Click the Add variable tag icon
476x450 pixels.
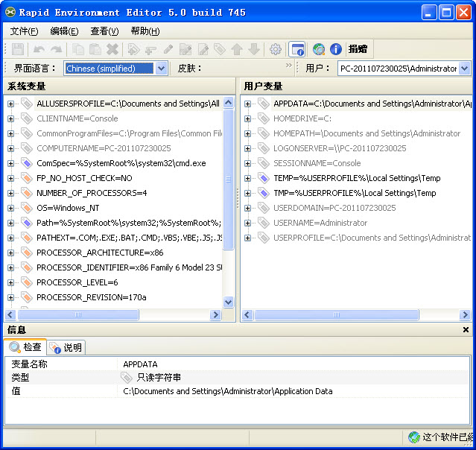[x=133, y=49]
